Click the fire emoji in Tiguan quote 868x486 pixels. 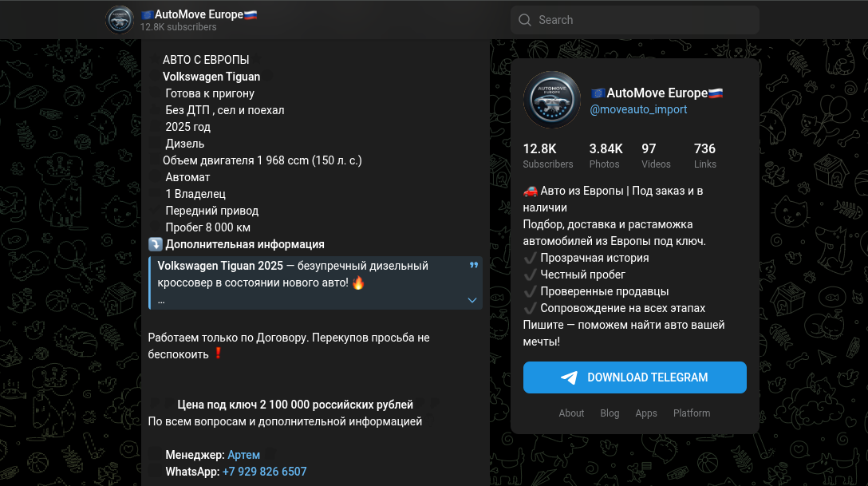pos(358,283)
